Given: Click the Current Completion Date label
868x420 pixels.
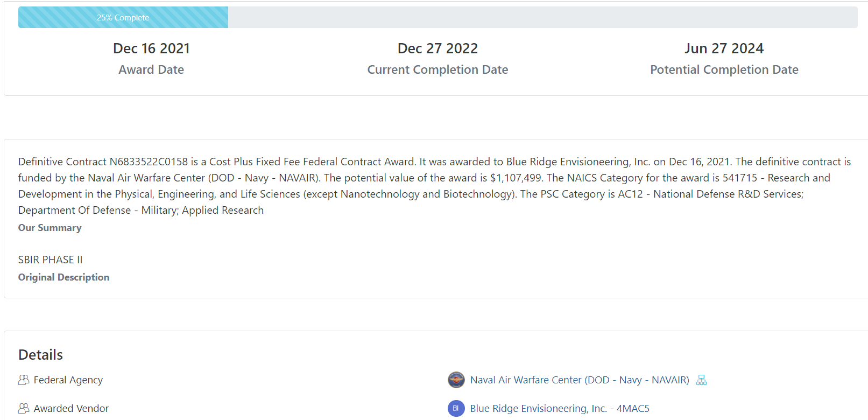Looking at the screenshot, I should 437,70.
